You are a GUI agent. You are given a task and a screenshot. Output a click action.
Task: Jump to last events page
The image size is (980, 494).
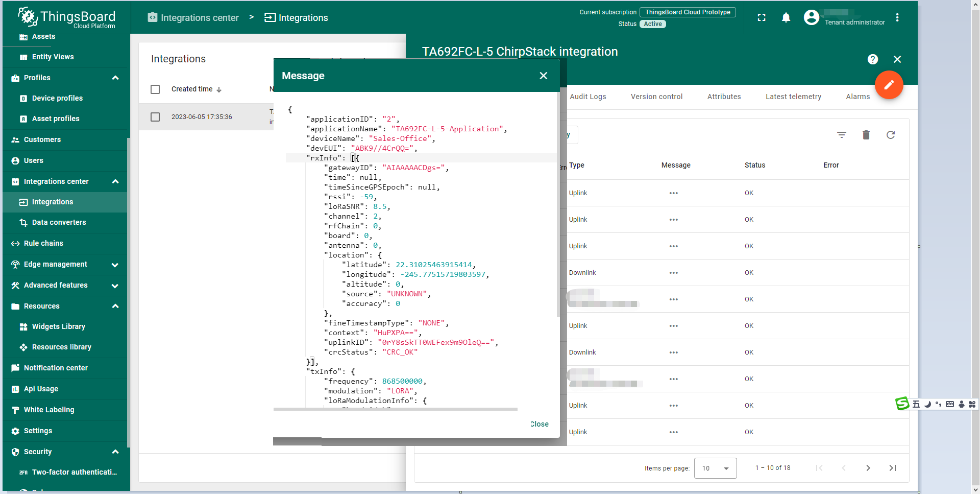(893, 468)
